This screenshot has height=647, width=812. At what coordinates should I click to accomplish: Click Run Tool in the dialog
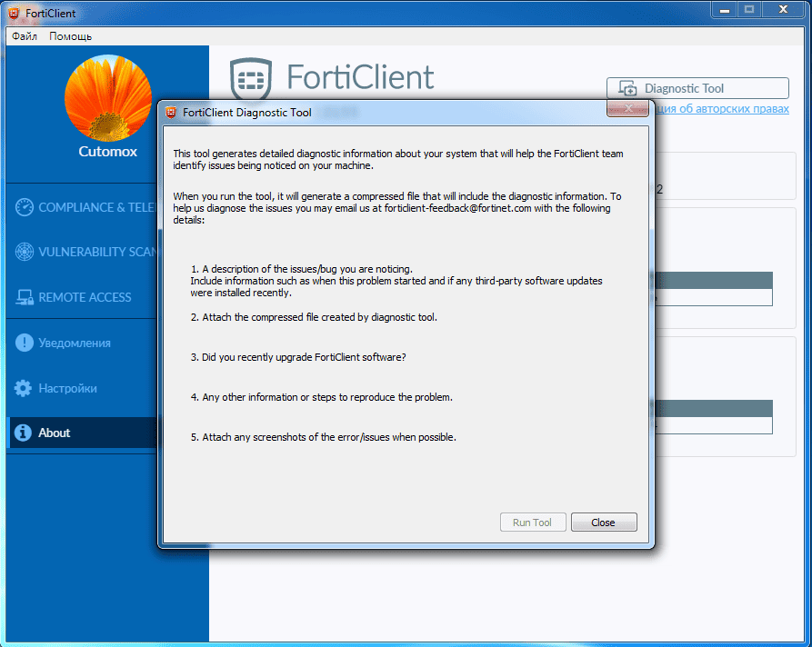532,523
